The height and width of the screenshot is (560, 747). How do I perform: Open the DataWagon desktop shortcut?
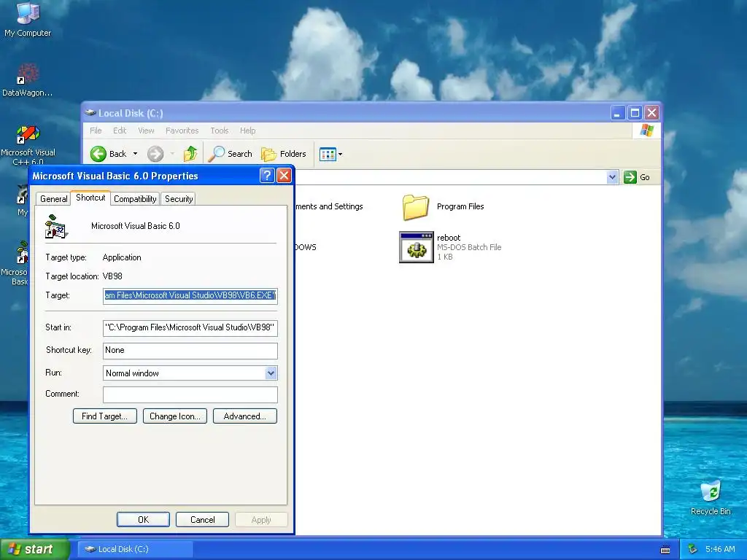tap(28, 80)
